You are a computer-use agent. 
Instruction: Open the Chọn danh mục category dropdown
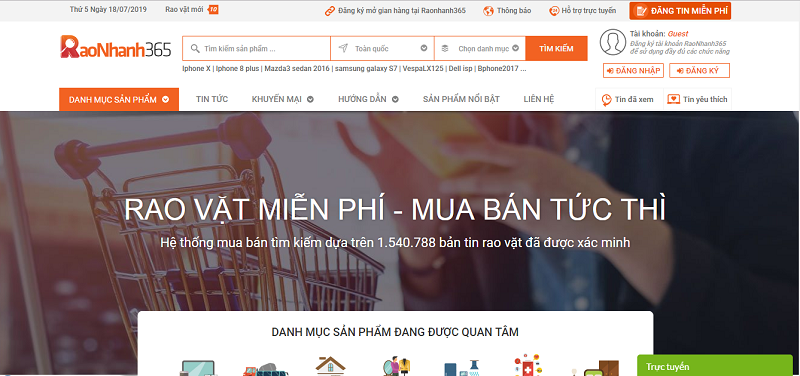tap(480, 48)
